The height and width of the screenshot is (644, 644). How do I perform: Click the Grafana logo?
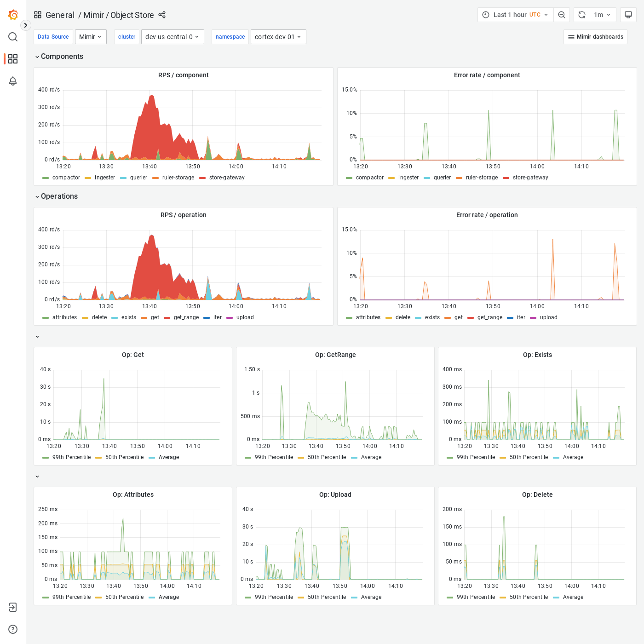coord(13,14)
